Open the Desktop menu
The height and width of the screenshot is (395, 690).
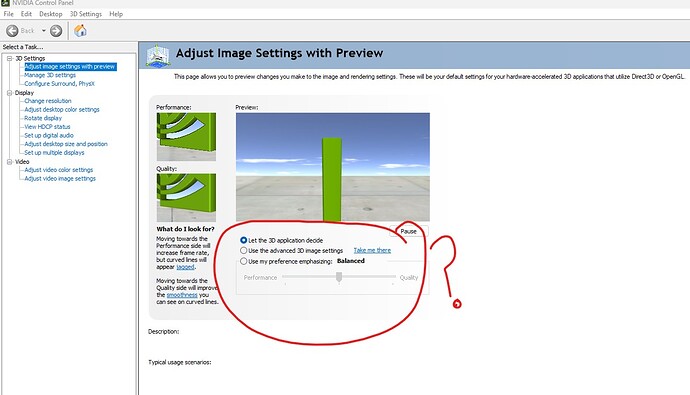click(51, 14)
